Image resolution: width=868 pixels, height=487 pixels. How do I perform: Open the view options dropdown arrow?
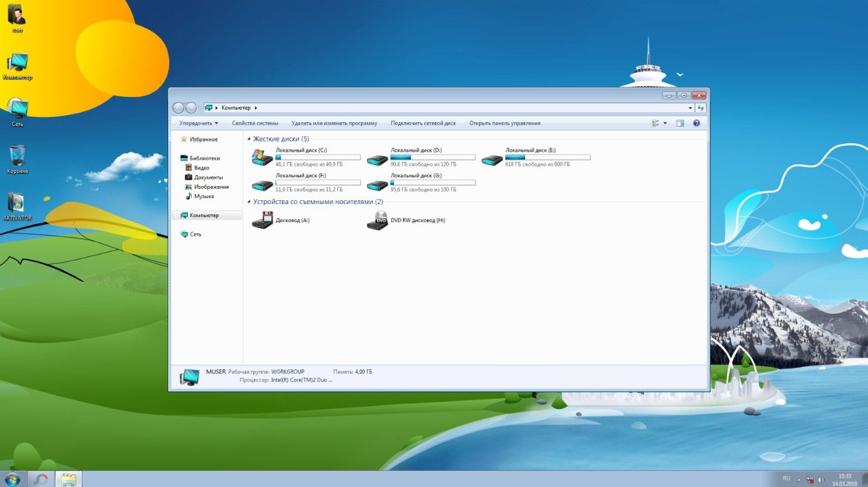tap(665, 123)
